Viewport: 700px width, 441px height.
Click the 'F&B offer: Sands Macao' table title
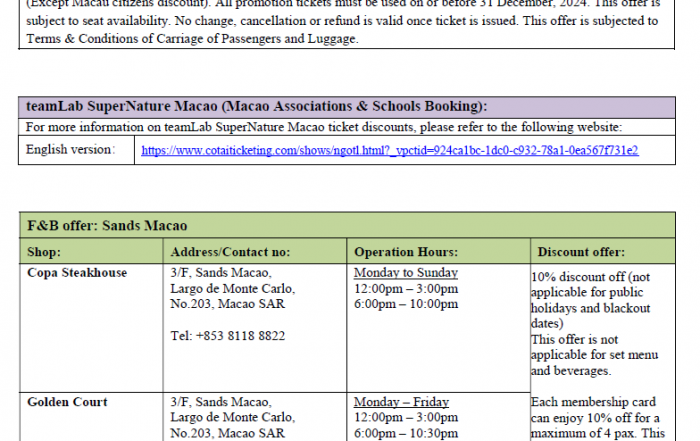tap(107, 227)
